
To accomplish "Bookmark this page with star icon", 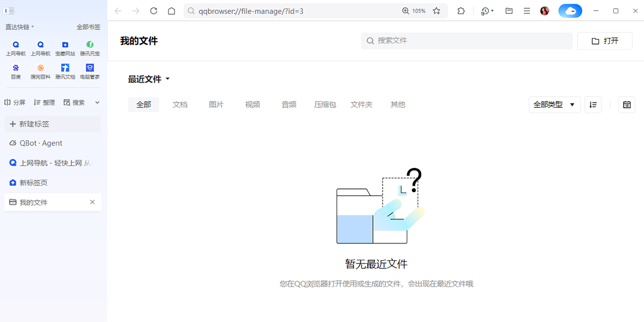I will 437,11.
